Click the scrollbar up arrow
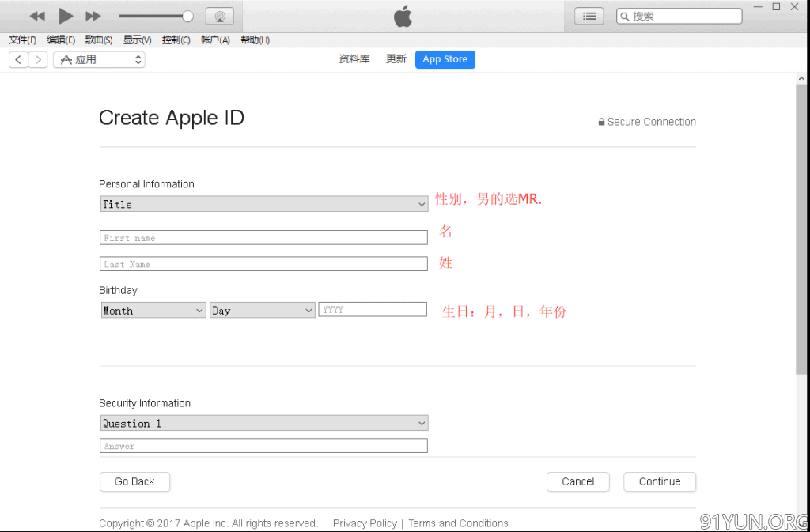Viewport: 810px width, 532px height. 801,78
